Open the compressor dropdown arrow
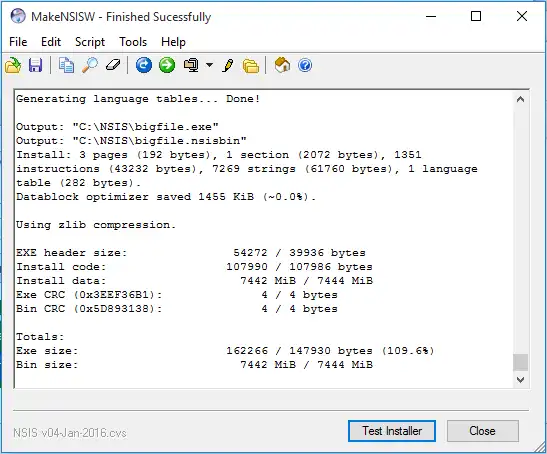 (209, 65)
